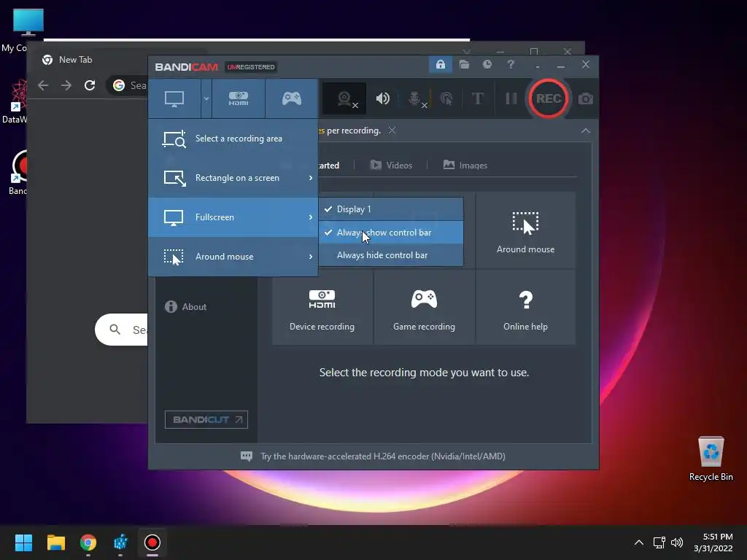Collapse the notice panel chevron
Viewport: 747px width, 560px height.
[x=586, y=131]
